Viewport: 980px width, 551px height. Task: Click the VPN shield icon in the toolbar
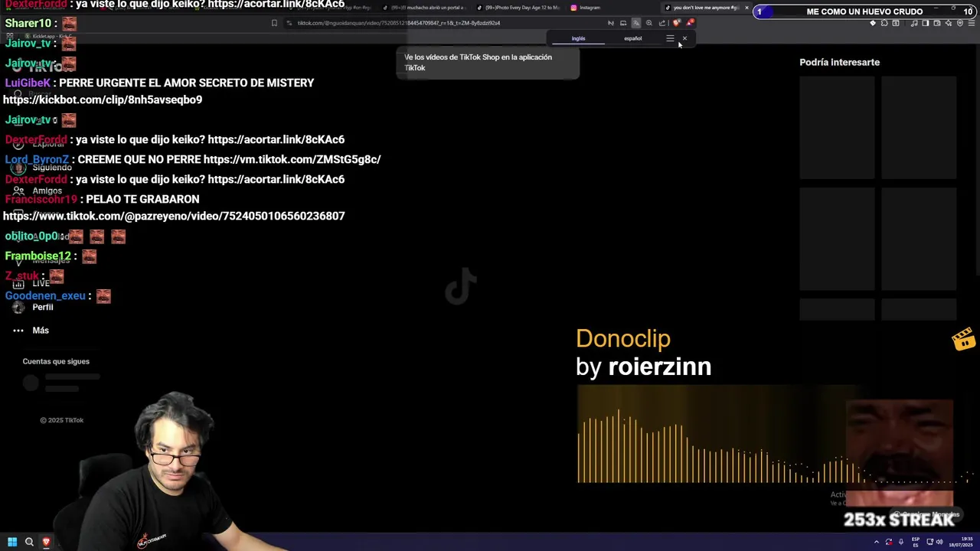[960, 23]
